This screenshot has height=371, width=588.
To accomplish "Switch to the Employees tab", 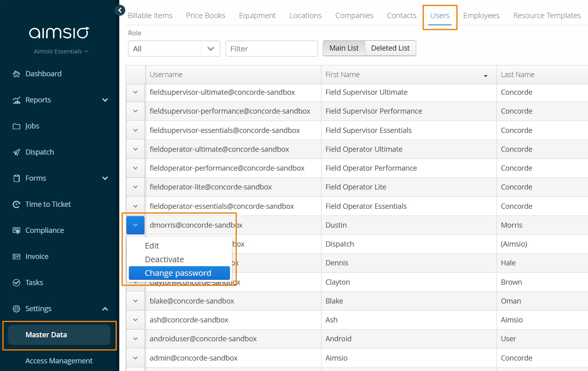I will tap(481, 15).
